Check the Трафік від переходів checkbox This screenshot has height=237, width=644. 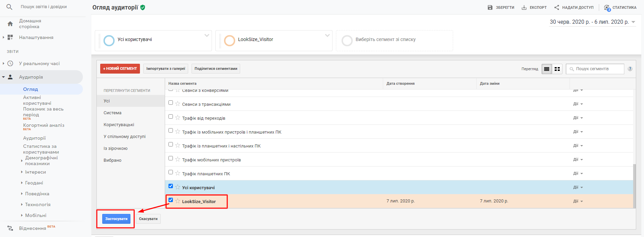171,116
